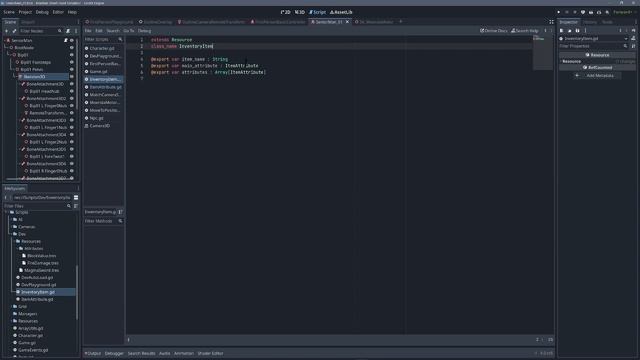Open the Output bottom panel
640x360 pixels.
point(93,353)
